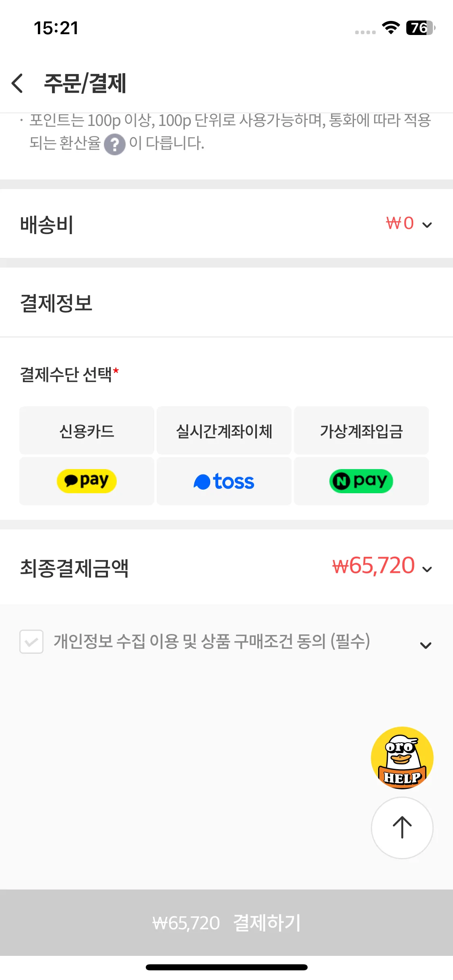Select 가상계좌입금 payment method
This screenshot has height=980, width=453.
tap(361, 430)
